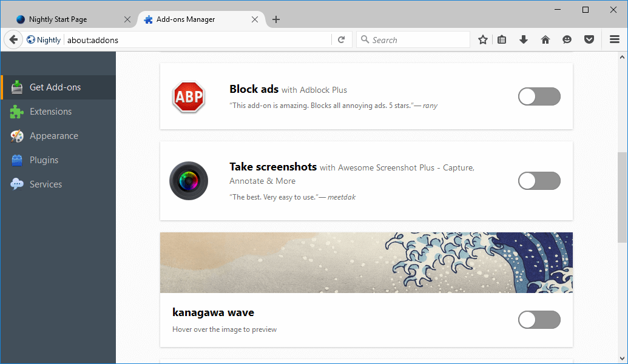
Task: Click the review author name rany
Action: point(430,106)
